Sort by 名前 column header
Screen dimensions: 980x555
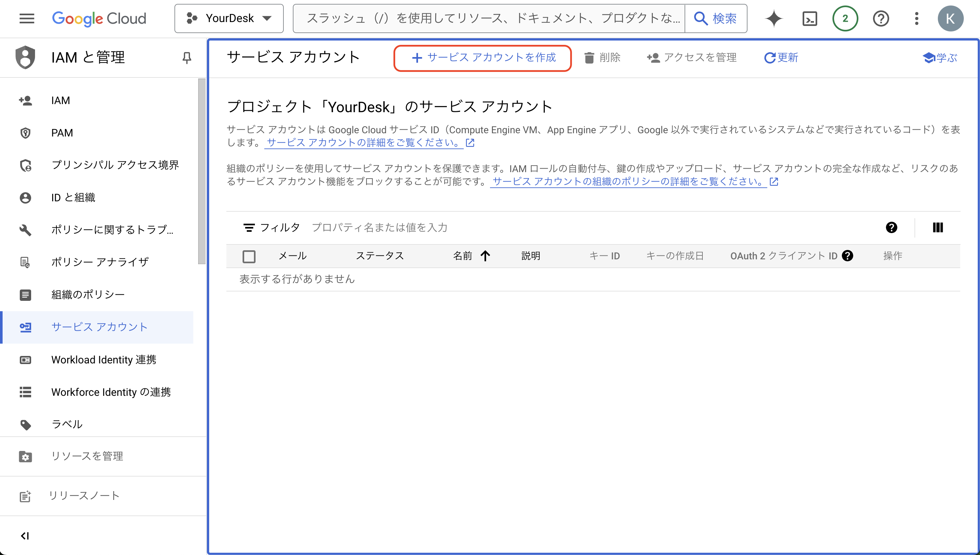[x=462, y=256]
